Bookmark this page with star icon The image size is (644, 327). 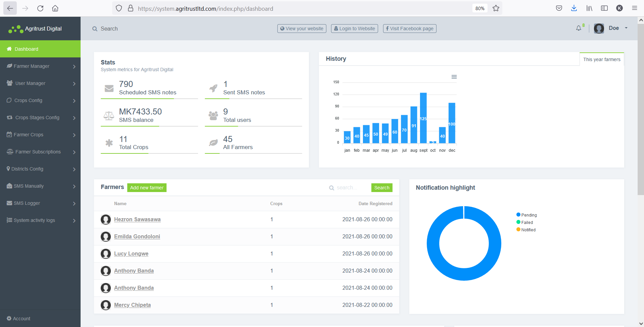496,8
